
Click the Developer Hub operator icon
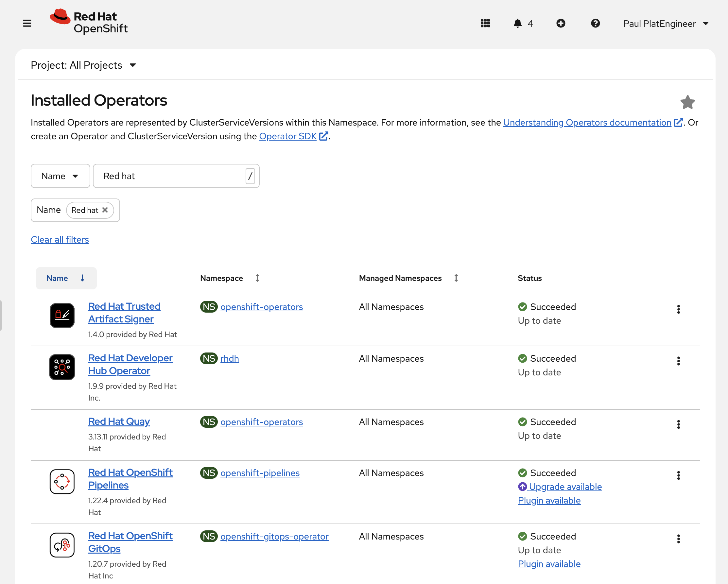62,367
